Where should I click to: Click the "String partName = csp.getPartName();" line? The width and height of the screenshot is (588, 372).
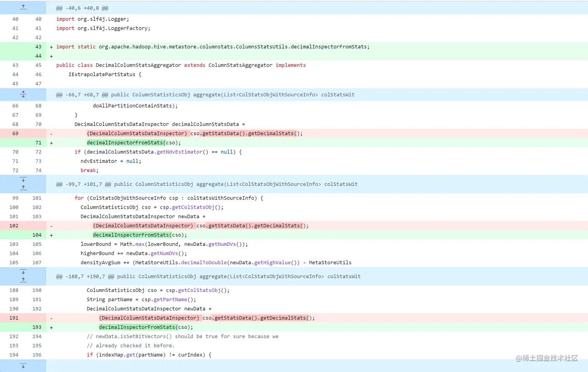[x=141, y=300]
